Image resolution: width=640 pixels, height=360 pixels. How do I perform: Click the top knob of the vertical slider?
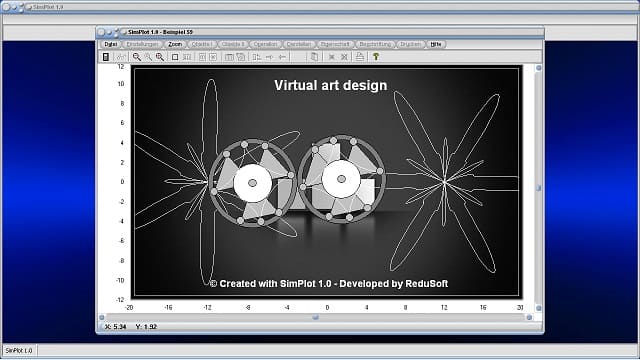click(538, 68)
